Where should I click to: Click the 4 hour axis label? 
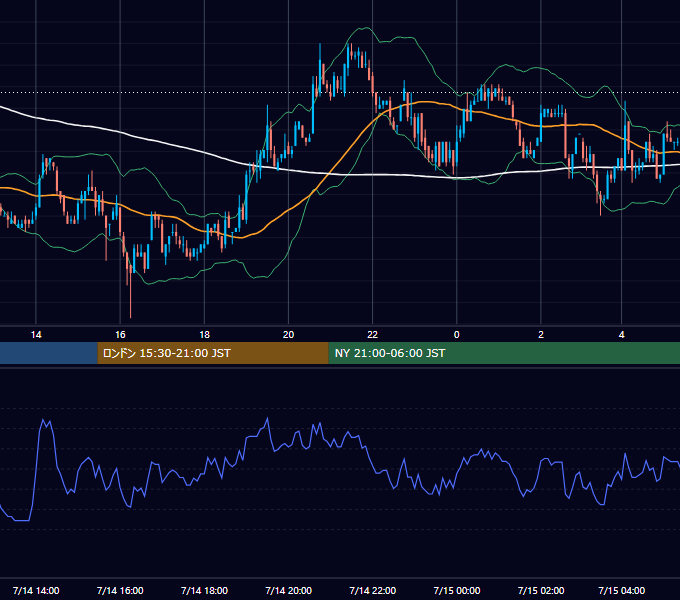621,335
